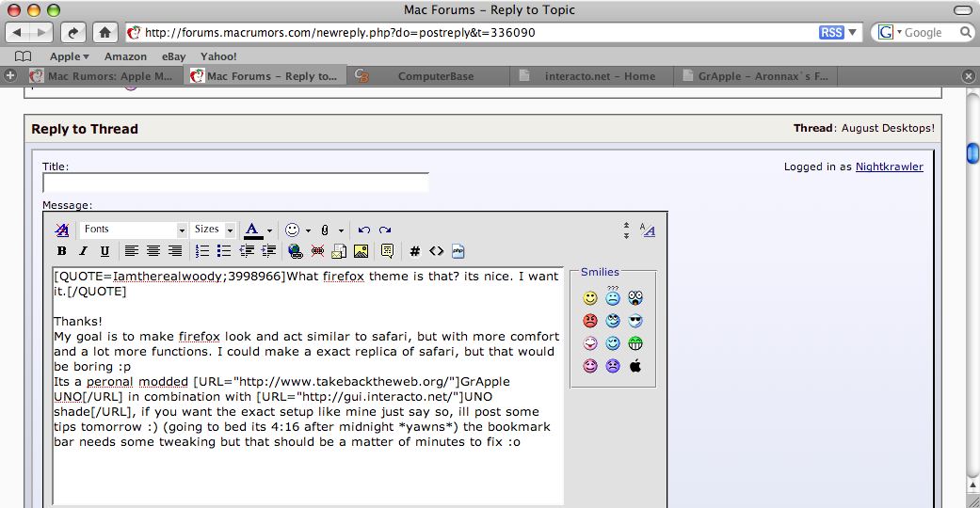Switch to GrApple - Aronnax's F... tab
Screen dimensions: 980x508
click(x=754, y=76)
